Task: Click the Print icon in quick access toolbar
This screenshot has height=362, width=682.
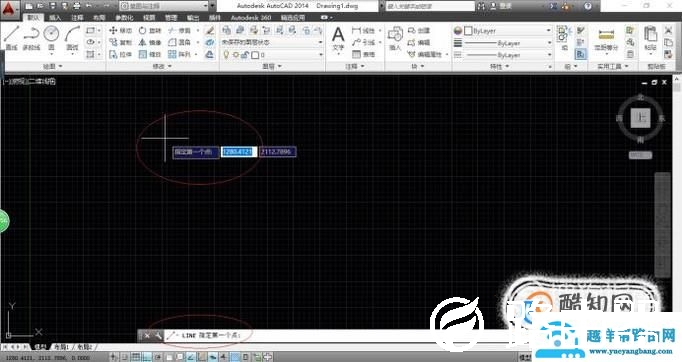Action: pyautogui.click(x=77, y=6)
